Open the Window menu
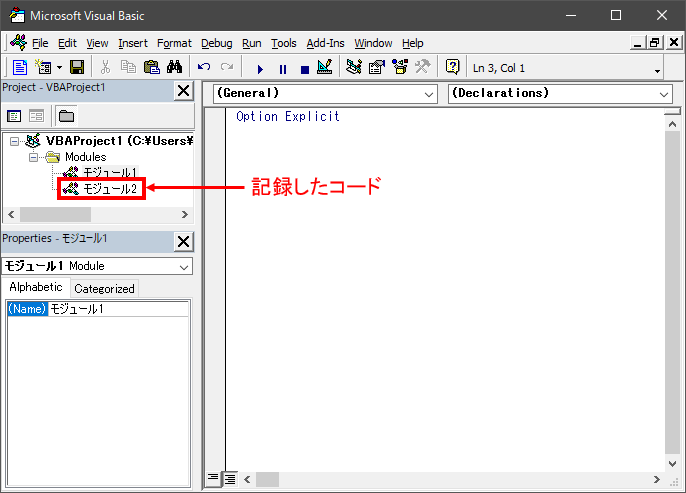Screen dimensions: 686x493 [373, 43]
